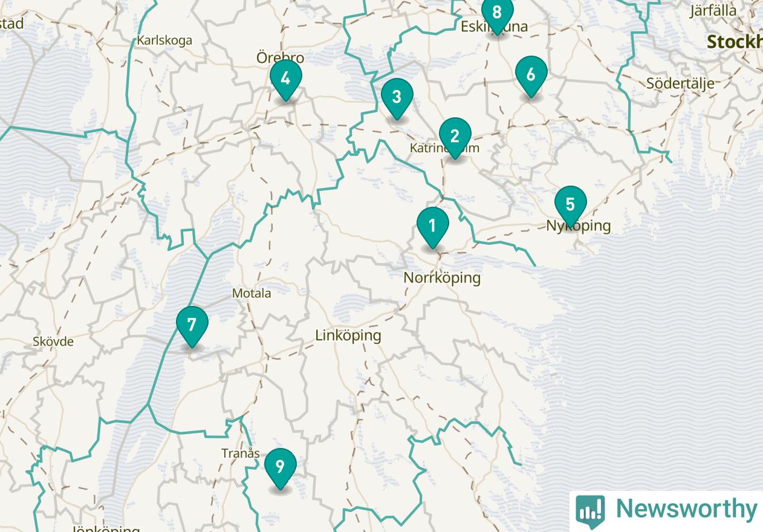The width and height of the screenshot is (763, 532).
Task: Click the Linköping city label
Action: [348, 336]
